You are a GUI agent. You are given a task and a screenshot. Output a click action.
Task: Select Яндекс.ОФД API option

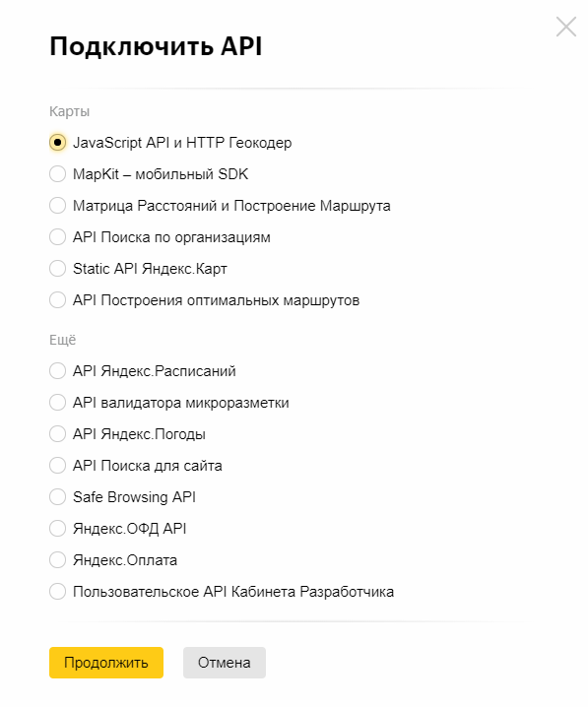tap(57, 529)
